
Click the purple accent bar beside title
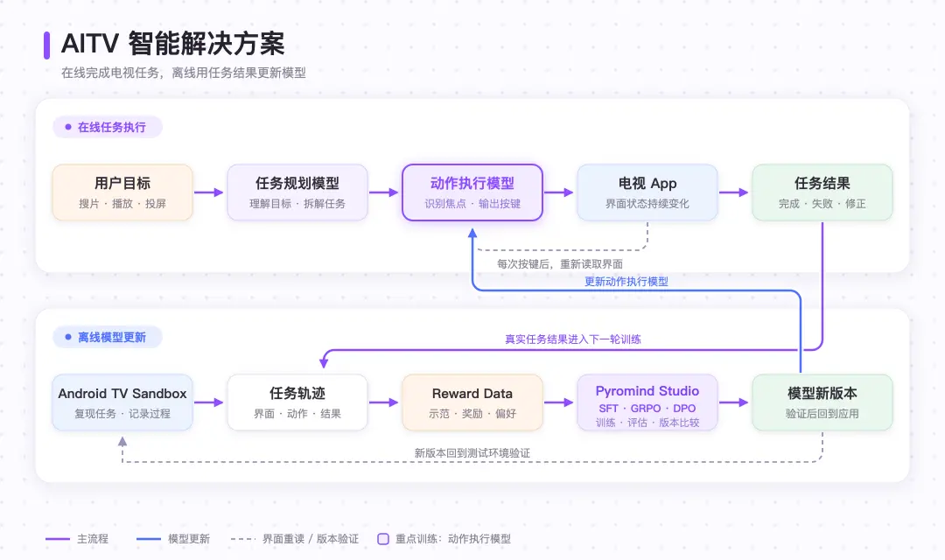[46, 45]
